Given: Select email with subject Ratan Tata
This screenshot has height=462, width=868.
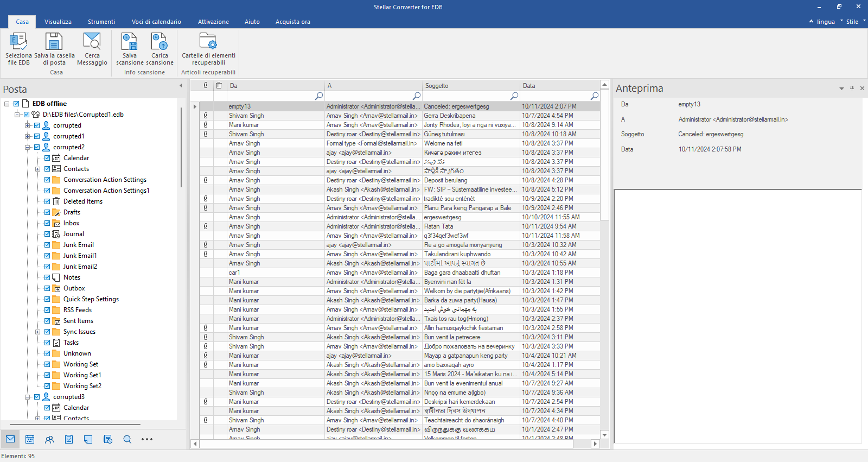Looking at the screenshot, I should point(400,226).
